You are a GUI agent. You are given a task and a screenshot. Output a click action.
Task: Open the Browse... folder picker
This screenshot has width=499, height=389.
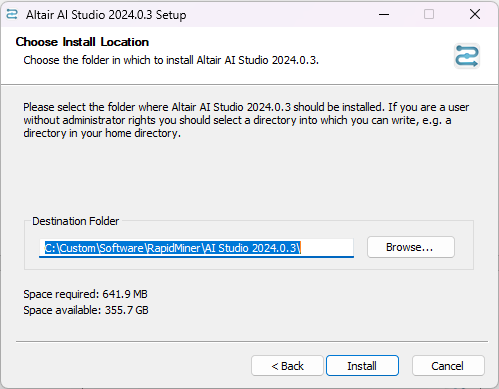[411, 247]
